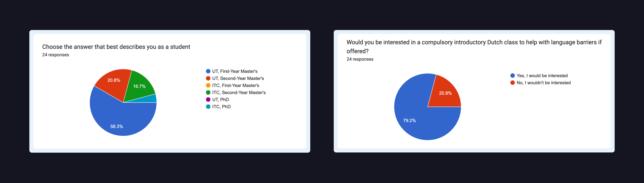
Task: Click the 'Yes, I would be interested' legend text
Action: (x=542, y=76)
